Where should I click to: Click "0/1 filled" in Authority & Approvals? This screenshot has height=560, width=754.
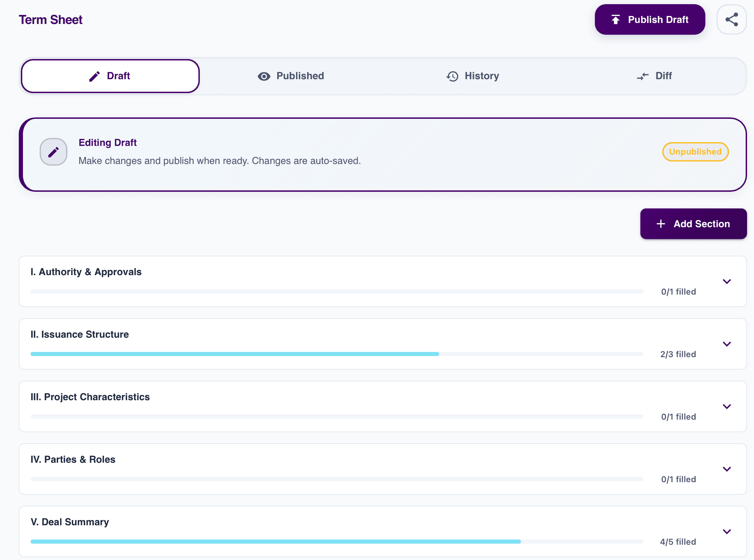[x=679, y=291]
